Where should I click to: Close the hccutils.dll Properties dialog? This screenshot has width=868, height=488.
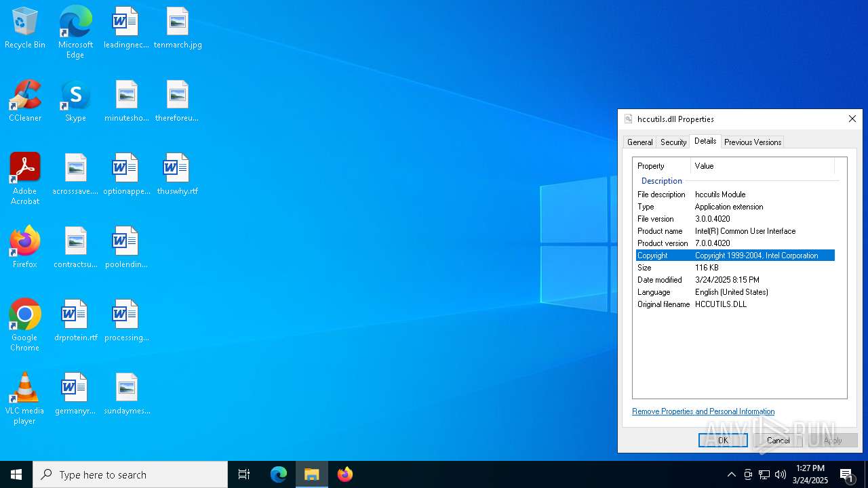[x=852, y=119]
